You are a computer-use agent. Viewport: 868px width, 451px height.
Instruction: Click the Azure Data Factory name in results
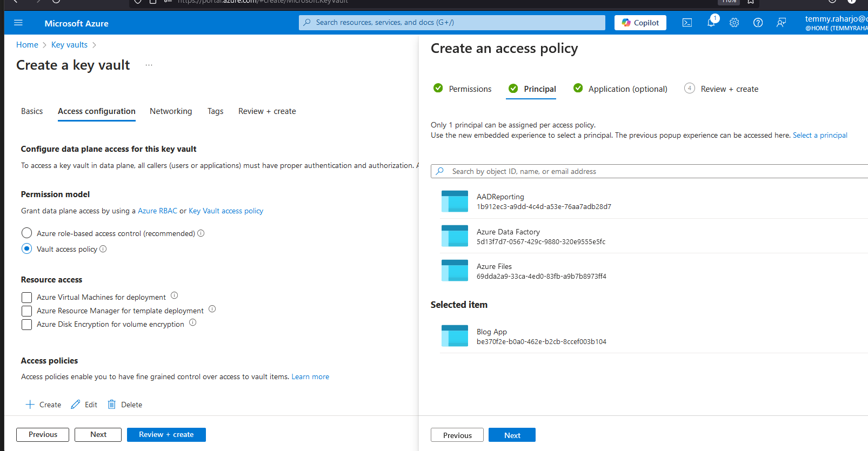pyautogui.click(x=508, y=232)
